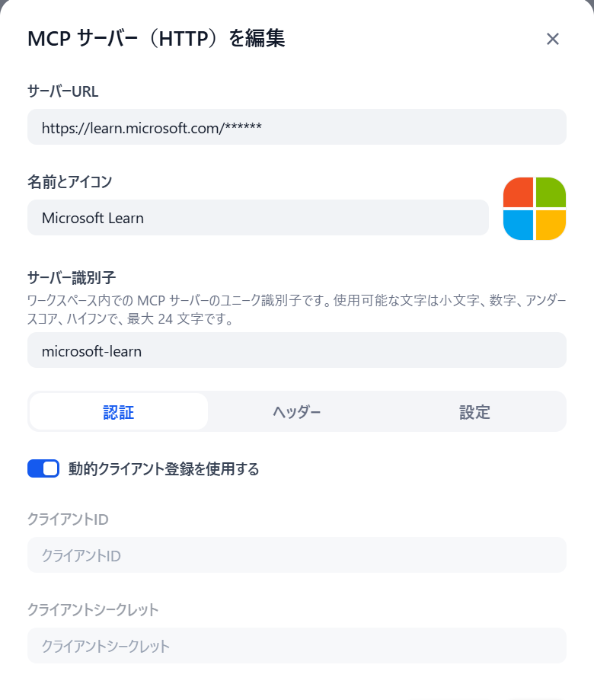Click the server URL input field
594x700 pixels.
click(x=297, y=127)
